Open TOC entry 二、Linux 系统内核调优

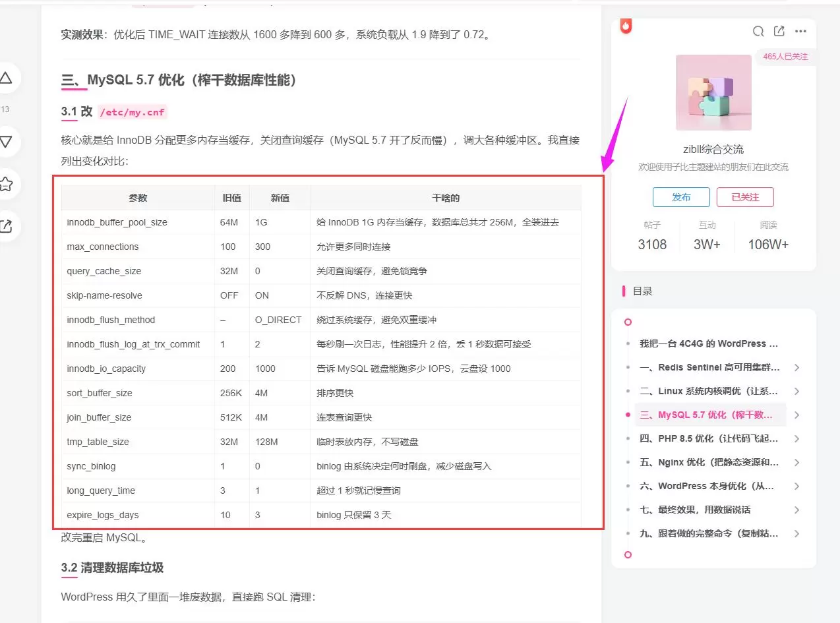(709, 391)
